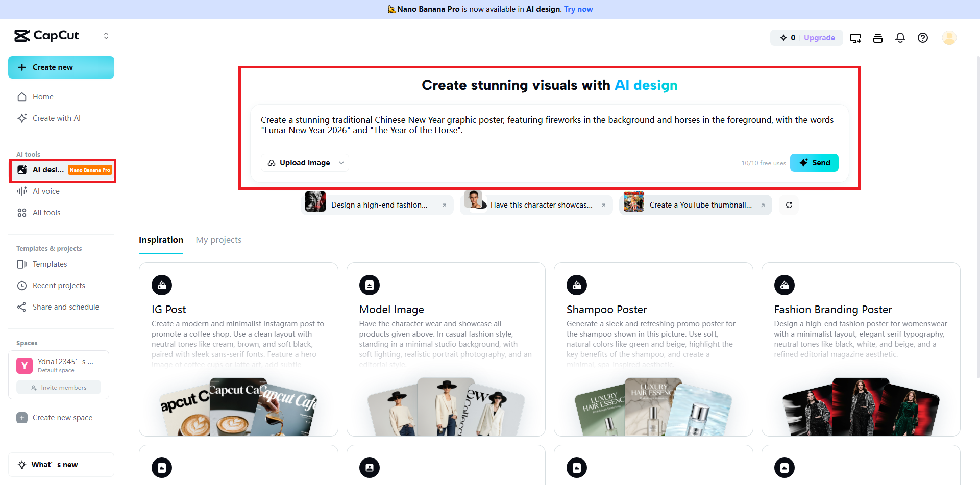Expand the workspace switcher beside the CapCut logo
Screen dimensions: 980x485
coord(106,36)
